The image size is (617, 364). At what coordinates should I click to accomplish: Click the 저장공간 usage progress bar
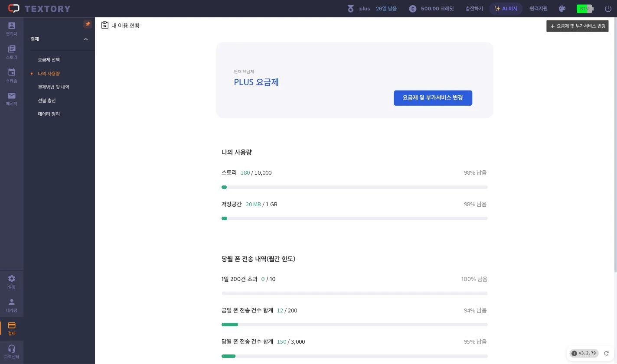355,218
